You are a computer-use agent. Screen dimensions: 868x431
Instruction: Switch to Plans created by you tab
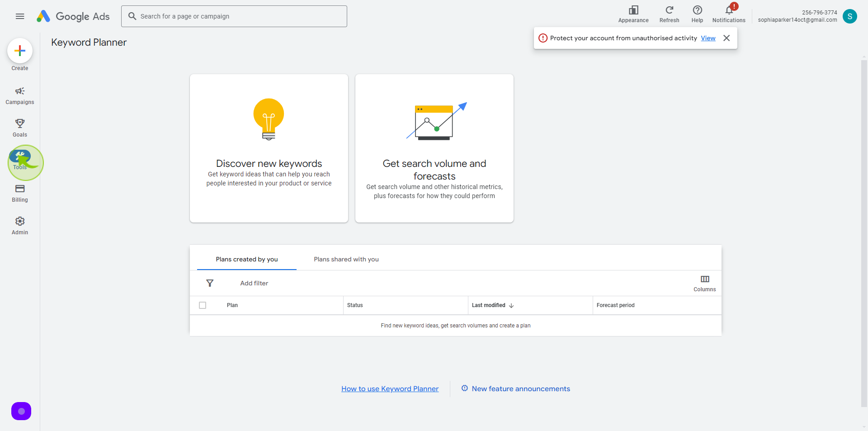pos(247,259)
